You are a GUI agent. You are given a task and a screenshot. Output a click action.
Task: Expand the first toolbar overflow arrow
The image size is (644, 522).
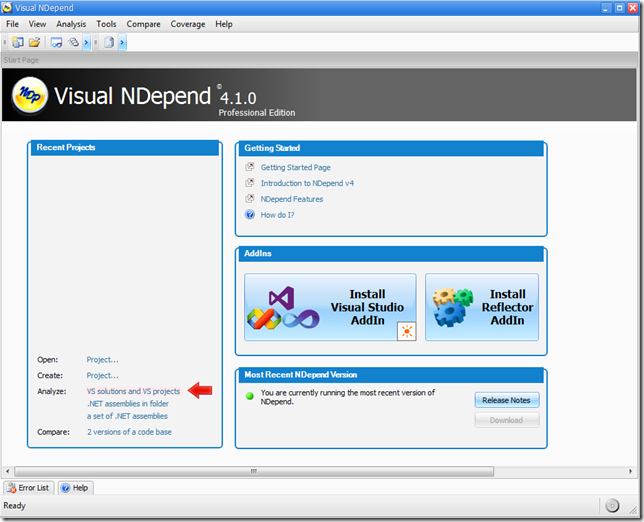(x=86, y=42)
